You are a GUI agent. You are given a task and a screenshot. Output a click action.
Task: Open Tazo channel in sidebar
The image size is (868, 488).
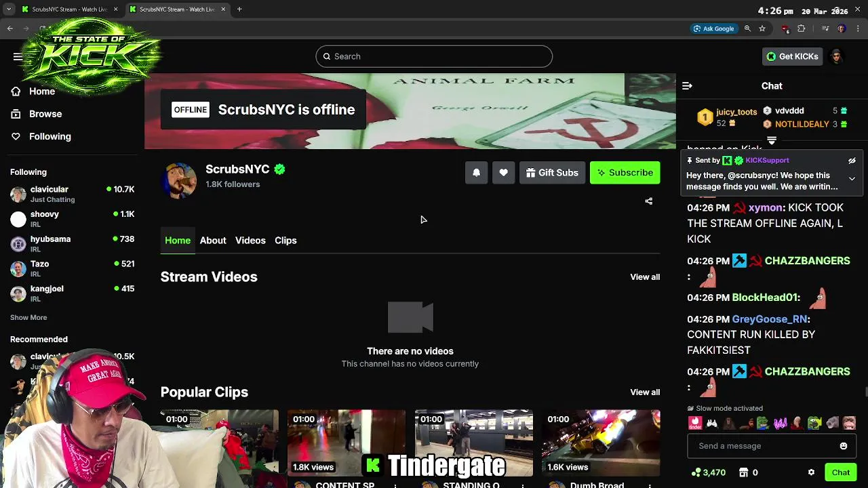tap(73, 268)
